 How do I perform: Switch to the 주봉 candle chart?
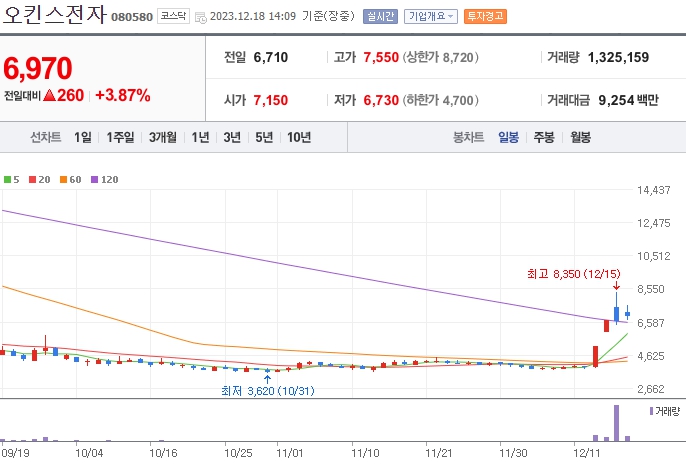click(544, 137)
